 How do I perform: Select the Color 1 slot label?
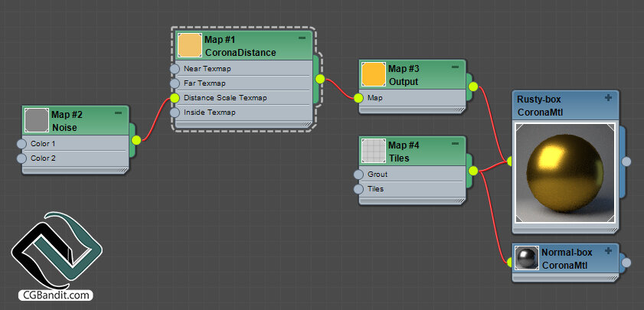43,144
